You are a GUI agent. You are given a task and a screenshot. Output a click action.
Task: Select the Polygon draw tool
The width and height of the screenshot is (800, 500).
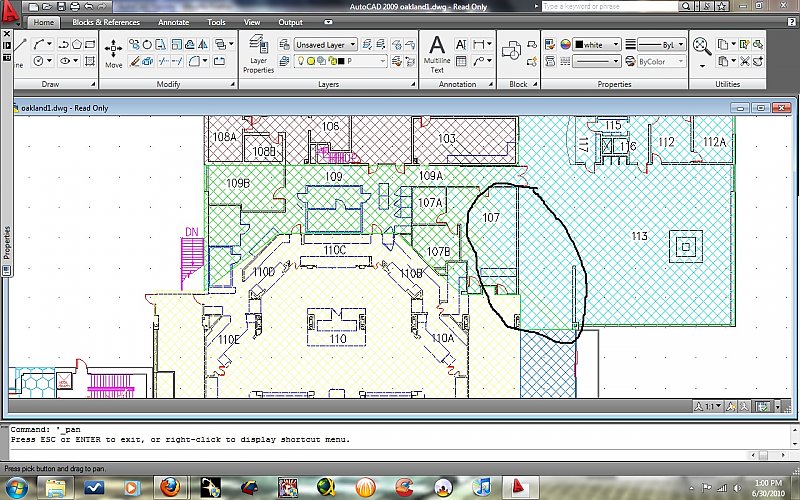click(77, 44)
